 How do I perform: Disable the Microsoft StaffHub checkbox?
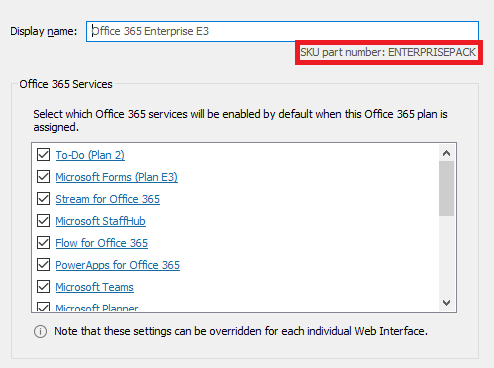[43, 221]
